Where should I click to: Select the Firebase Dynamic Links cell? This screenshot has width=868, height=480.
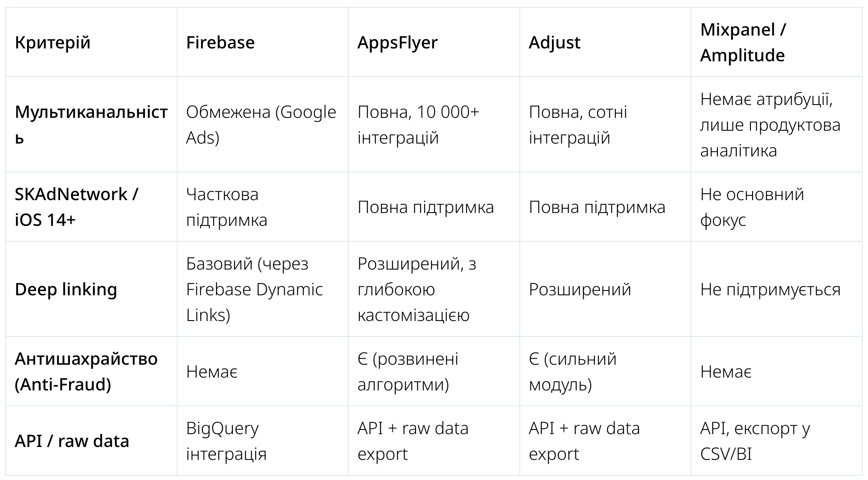[254, 289]
